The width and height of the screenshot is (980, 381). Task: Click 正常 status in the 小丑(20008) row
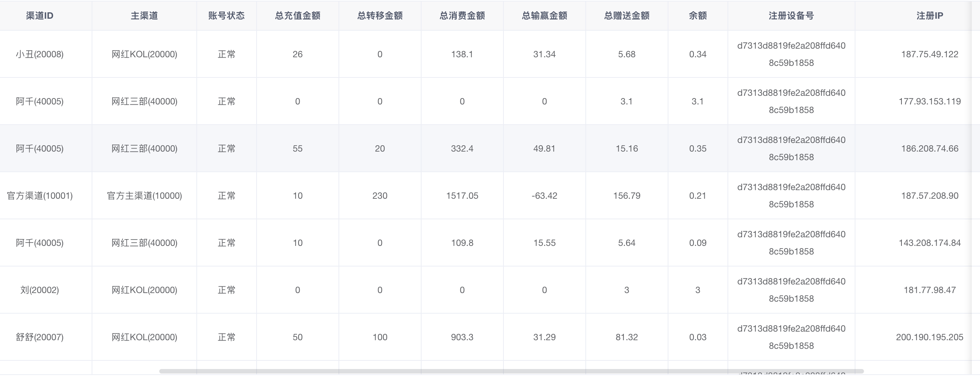tap(226, 54)
